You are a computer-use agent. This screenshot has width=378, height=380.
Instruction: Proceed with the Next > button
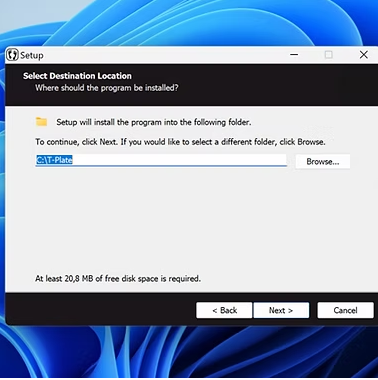(x=281, y=310)
